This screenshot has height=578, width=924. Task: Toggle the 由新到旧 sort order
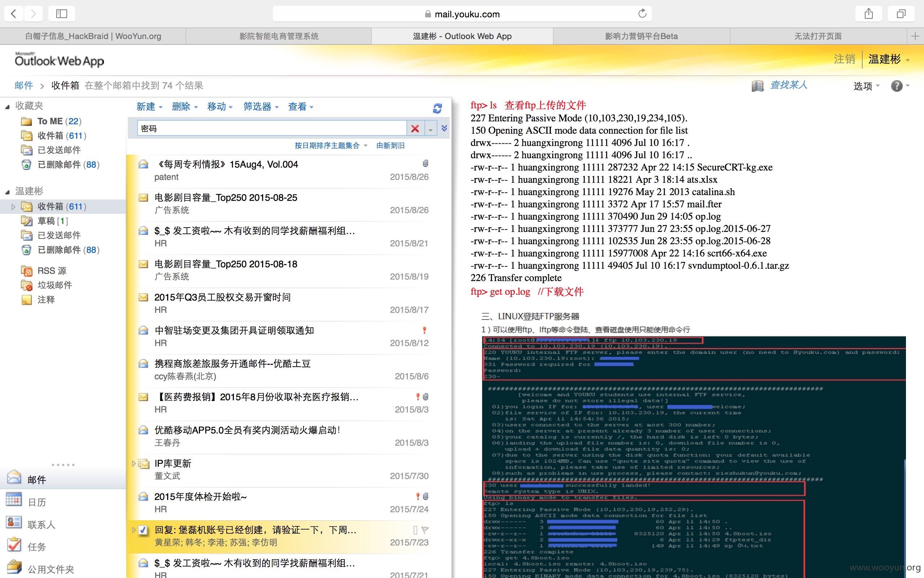click(390, 146)
